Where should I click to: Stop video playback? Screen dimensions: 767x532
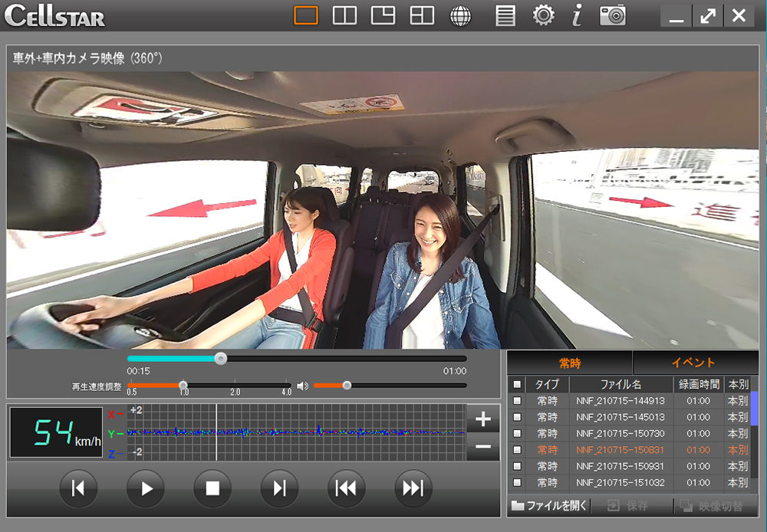[212, 488]
